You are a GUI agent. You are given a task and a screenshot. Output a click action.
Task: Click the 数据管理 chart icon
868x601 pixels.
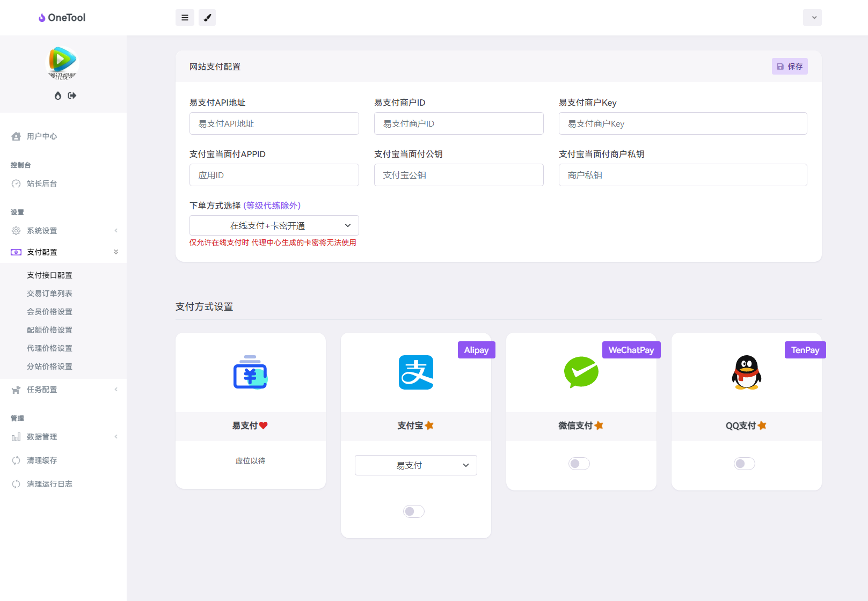click(16, 436)
